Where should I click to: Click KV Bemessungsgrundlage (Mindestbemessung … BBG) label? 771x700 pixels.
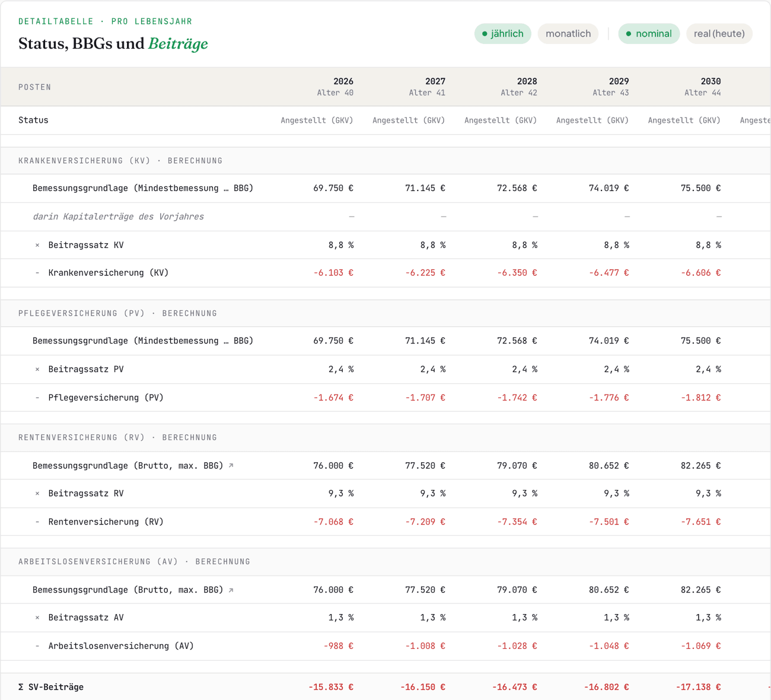pos(143,188)
